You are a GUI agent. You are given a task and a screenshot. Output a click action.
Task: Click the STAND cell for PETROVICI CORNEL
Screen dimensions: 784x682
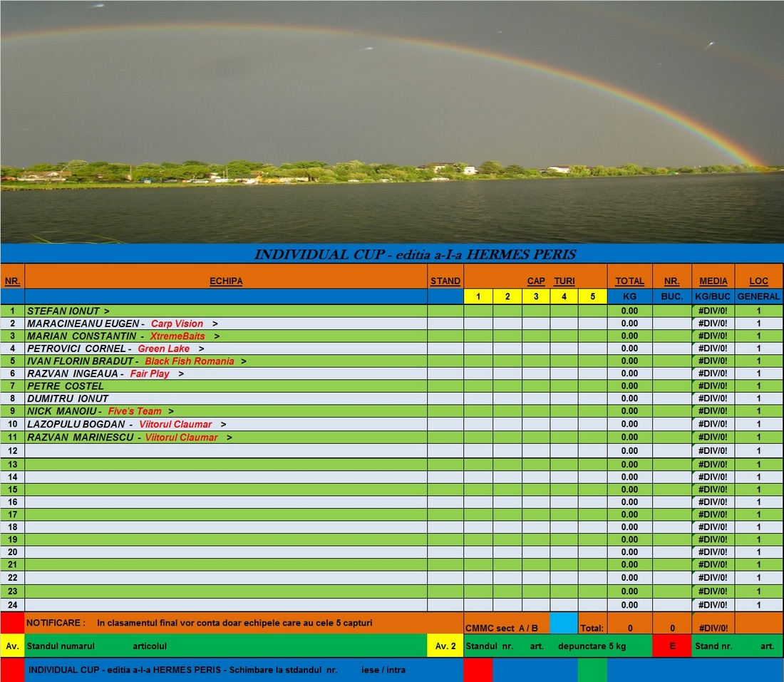point(445,348)
